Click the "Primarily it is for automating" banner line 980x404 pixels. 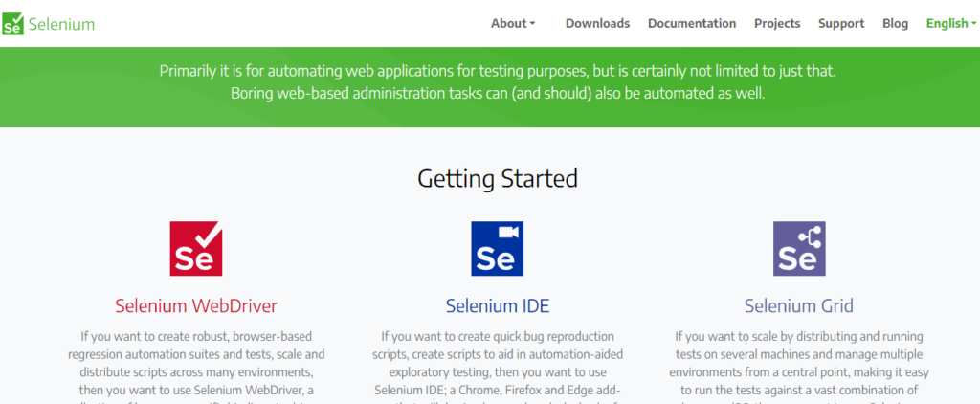point(498,71)
